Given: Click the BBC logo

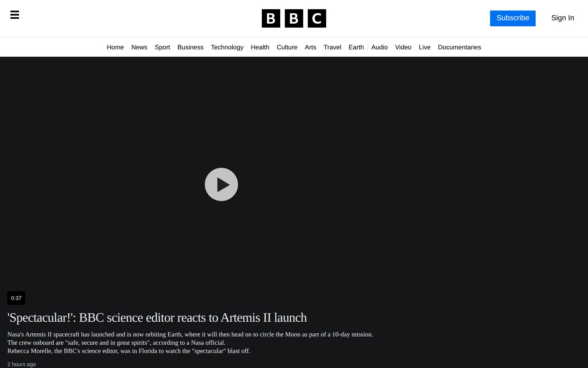Looking at the screenshot, I should point(294,18).
